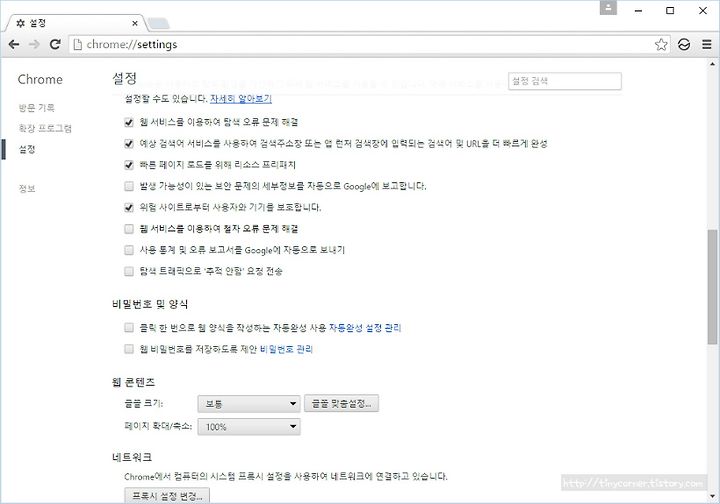Select 설정 in the sidebar

click(x=27, y=150)
